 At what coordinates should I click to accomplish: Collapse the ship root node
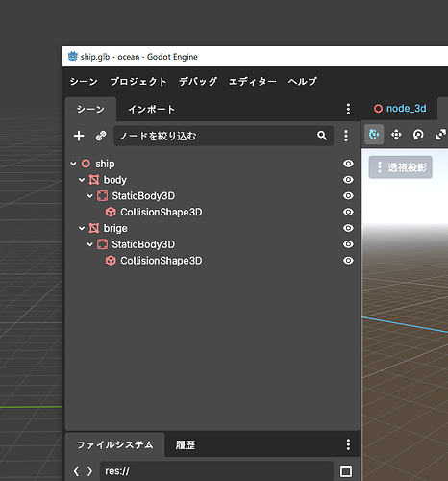point(73,164)
